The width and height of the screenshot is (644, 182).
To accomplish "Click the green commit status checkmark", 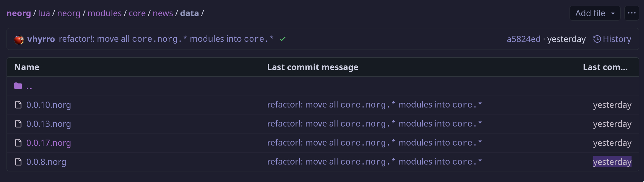I will click(282, 39).
